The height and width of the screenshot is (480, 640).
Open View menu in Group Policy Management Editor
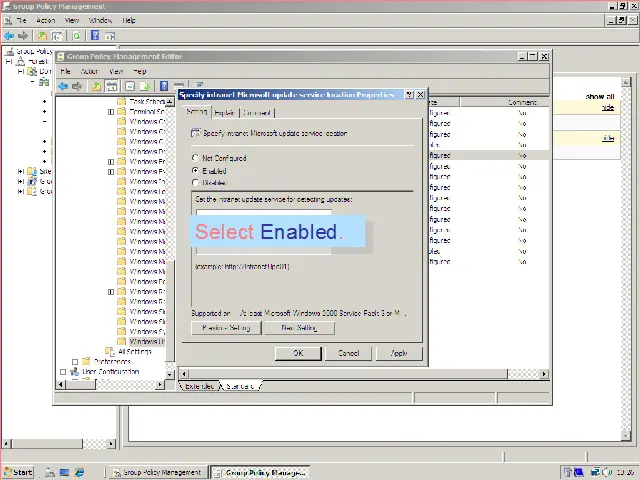pyautogui.click(x=116, y=71)
